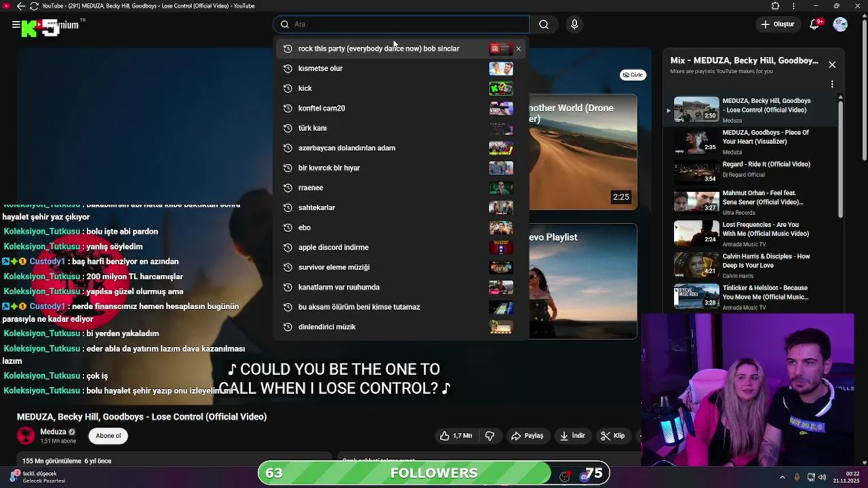Screen dimensions: 868x488
Task: Expand the system tray hidden icons chevron
Action: 782,477
